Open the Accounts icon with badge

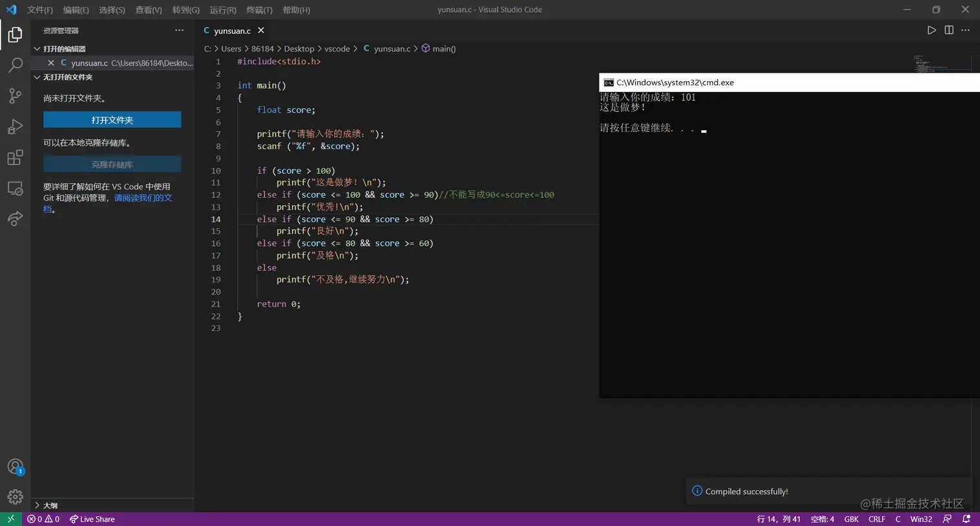coord(15,467)
